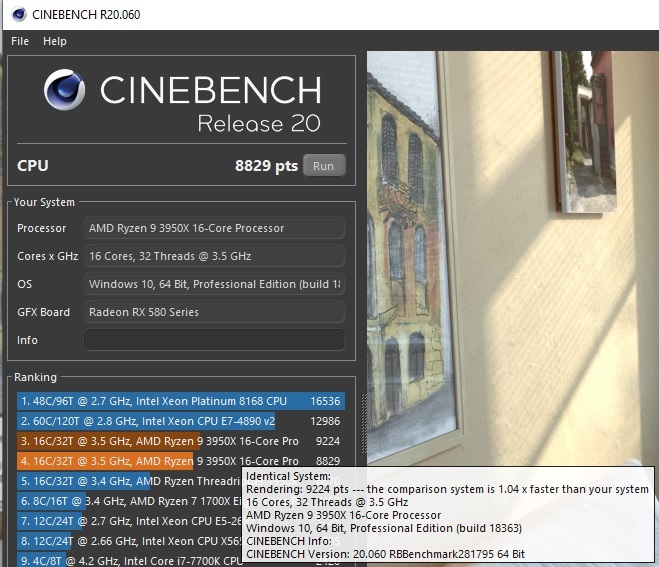Click the Your System section label

(44, 202)
